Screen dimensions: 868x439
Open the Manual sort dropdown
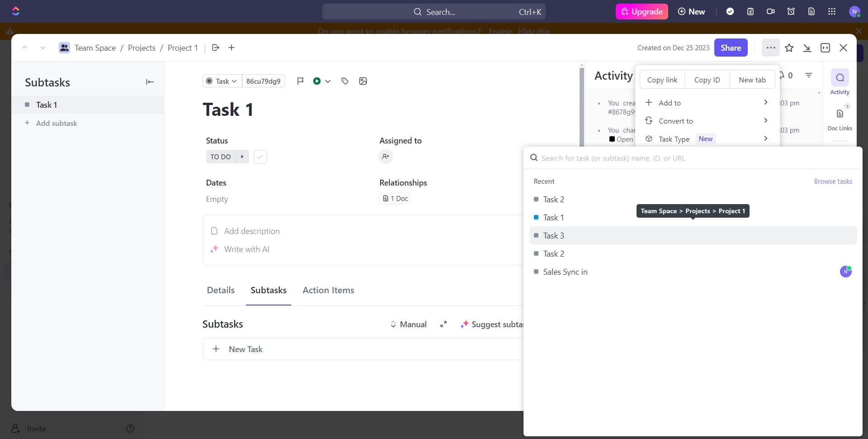(408, 324)
